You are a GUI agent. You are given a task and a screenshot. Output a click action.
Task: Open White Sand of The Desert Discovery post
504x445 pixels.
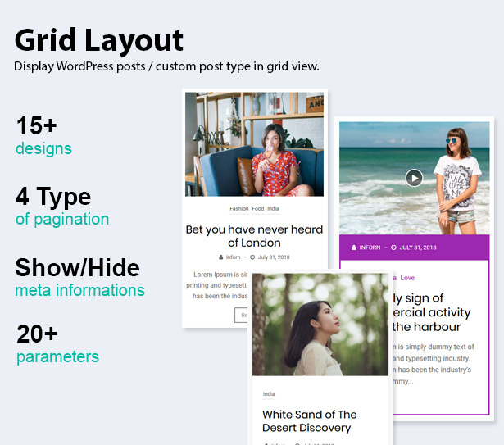(x=309, y=421)
